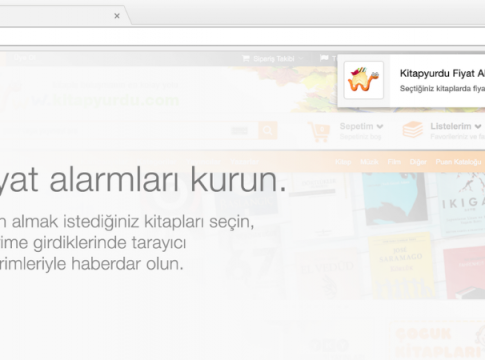Click the Kitapyurdu worm notification icon

coord(364,80)
